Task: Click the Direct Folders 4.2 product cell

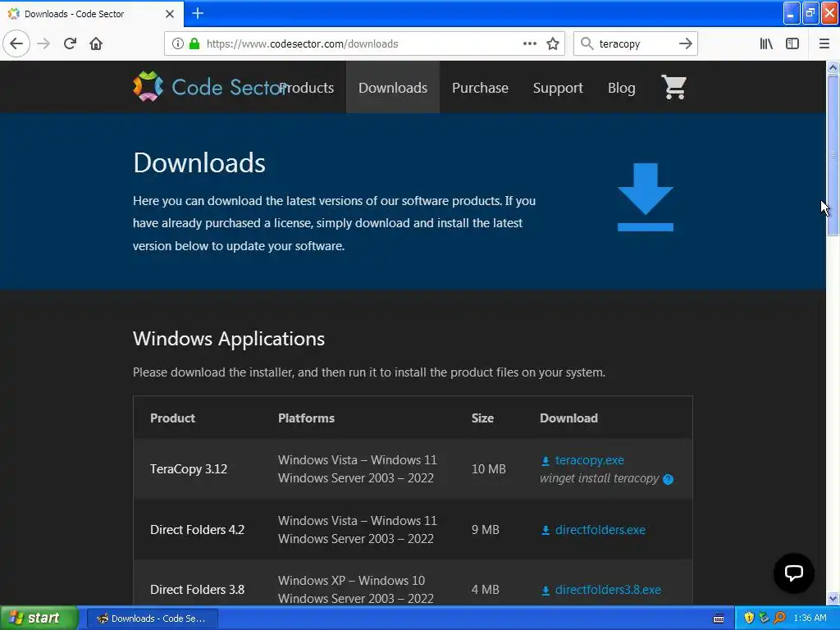Action: (x=197, y=530)
